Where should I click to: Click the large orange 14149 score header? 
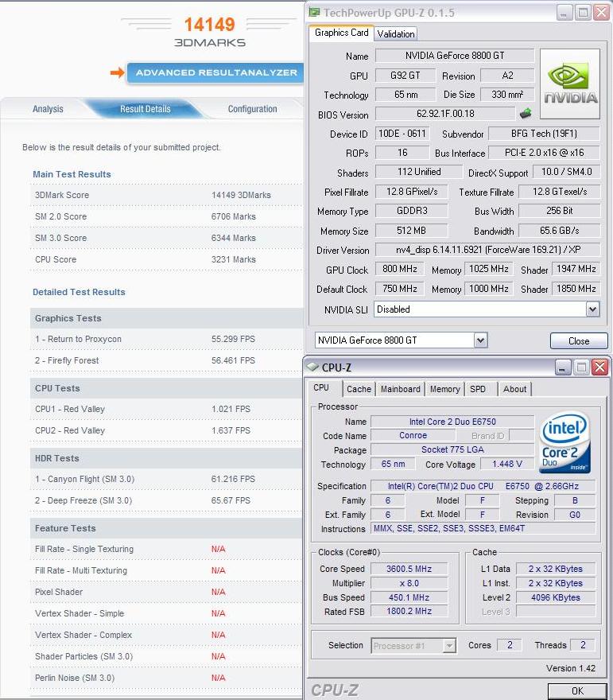[x=209, y=25]
